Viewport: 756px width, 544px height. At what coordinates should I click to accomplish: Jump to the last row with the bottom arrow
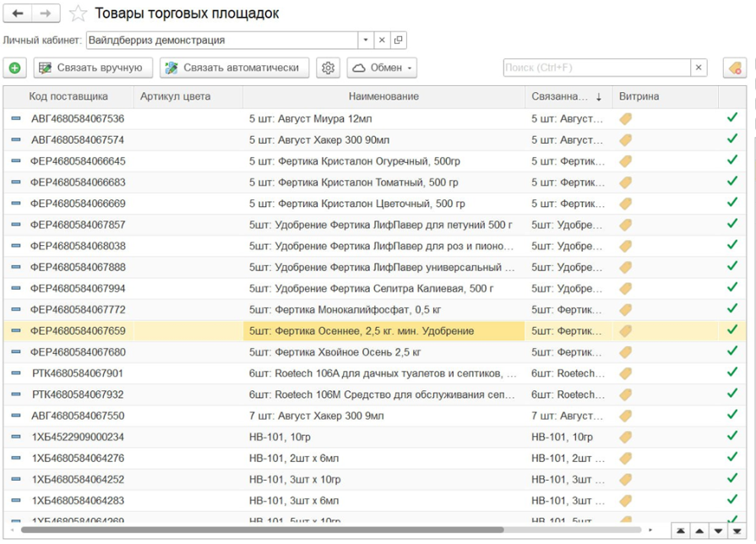[737, 530]
